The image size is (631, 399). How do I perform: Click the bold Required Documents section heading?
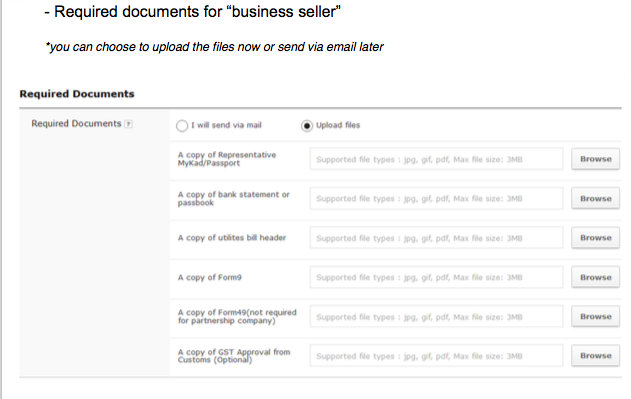(77, 94)
